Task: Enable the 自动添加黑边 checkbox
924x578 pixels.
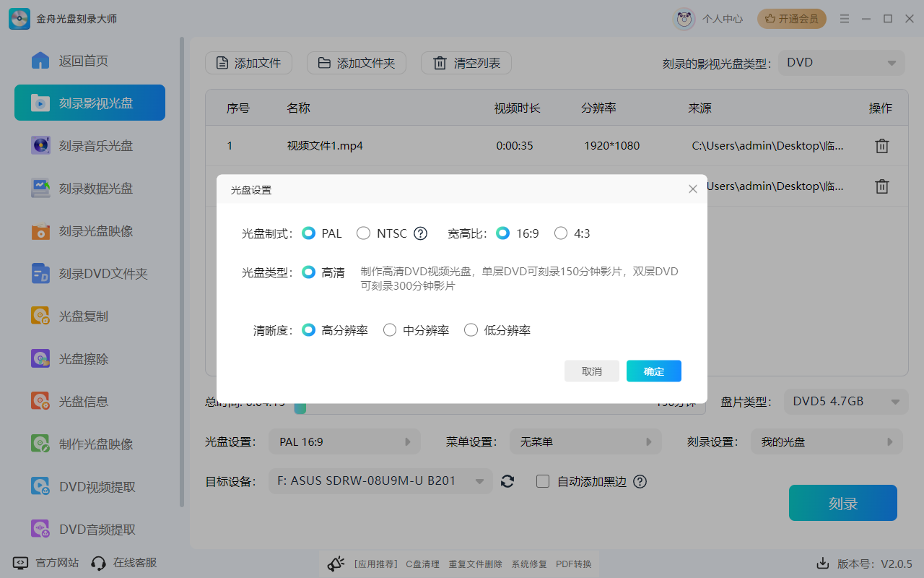Action: 543,481
